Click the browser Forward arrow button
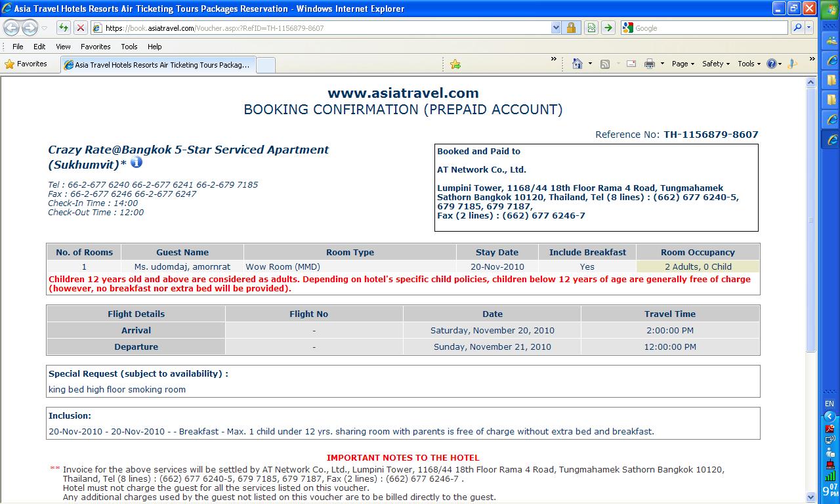Image resolution: width=840 pixels, height=504 pixels. point(30,28)
